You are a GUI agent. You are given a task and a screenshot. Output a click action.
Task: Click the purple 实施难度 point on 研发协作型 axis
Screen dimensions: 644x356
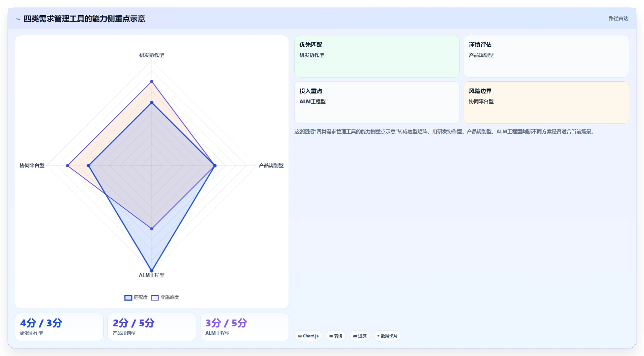click(152, 81)
